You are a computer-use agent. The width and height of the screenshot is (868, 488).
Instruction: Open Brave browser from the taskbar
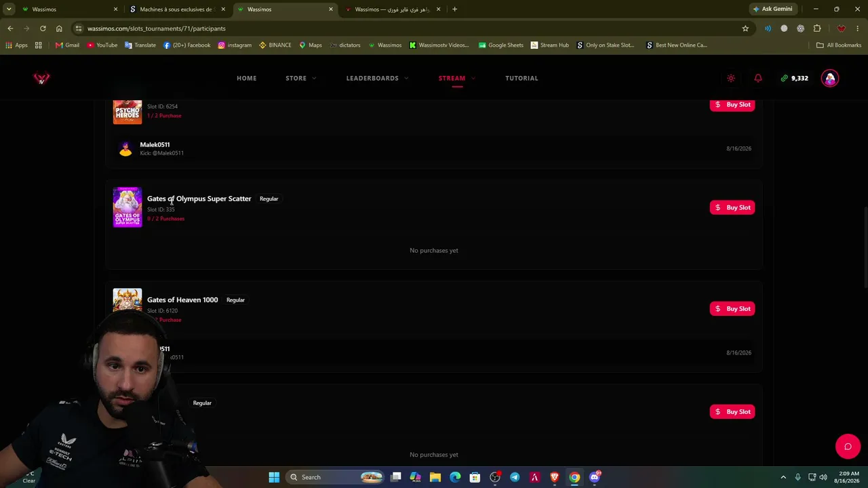pos(555,477)
